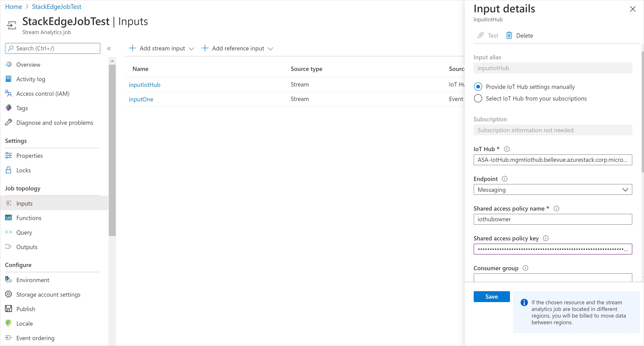Click info icon next to Endpoint label

(505, 179)
